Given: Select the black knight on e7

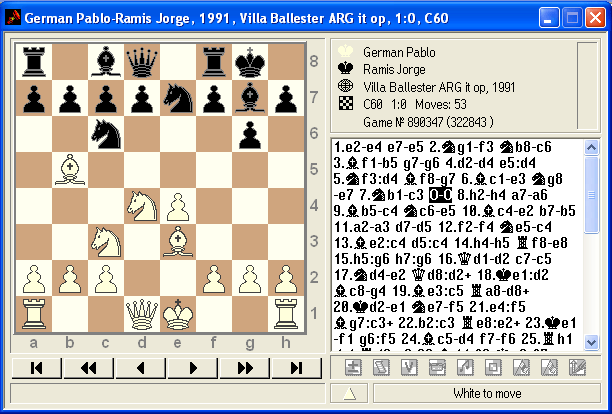Looking at the screenshot, I should point(178,98).
